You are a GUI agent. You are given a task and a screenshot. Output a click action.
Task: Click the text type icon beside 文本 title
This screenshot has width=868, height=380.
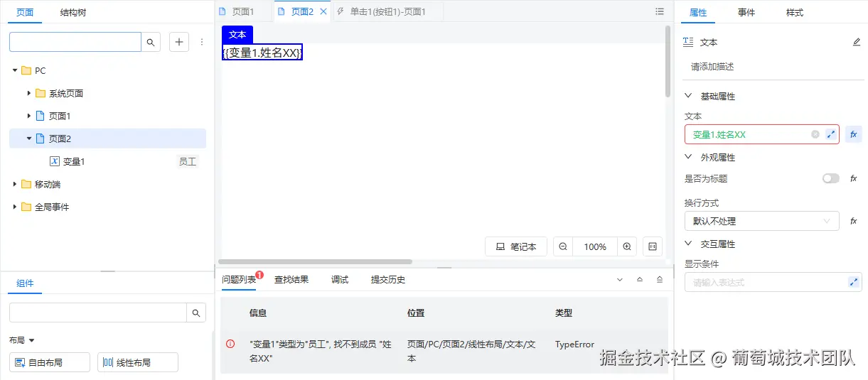coord(688,42)
